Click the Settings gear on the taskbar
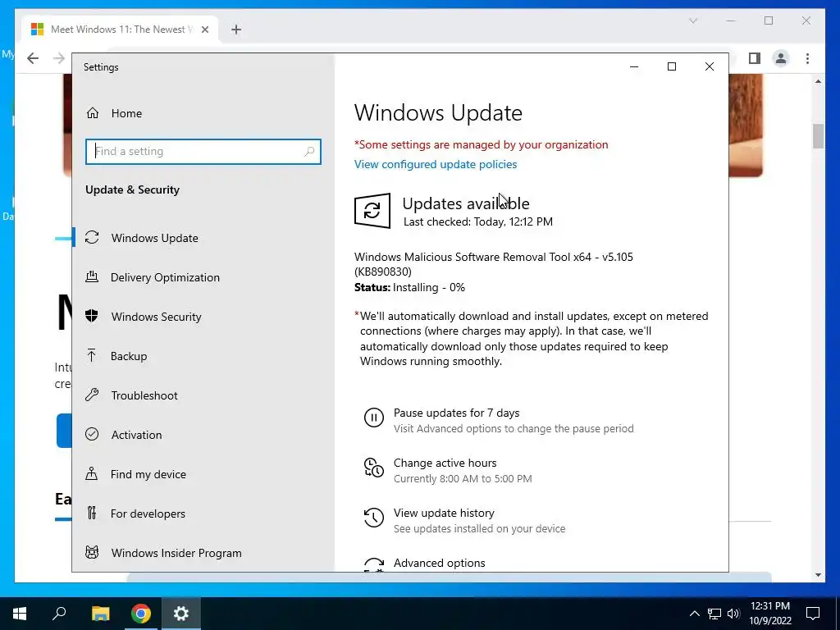The image size is (840, 630). [x=181, y=614]
